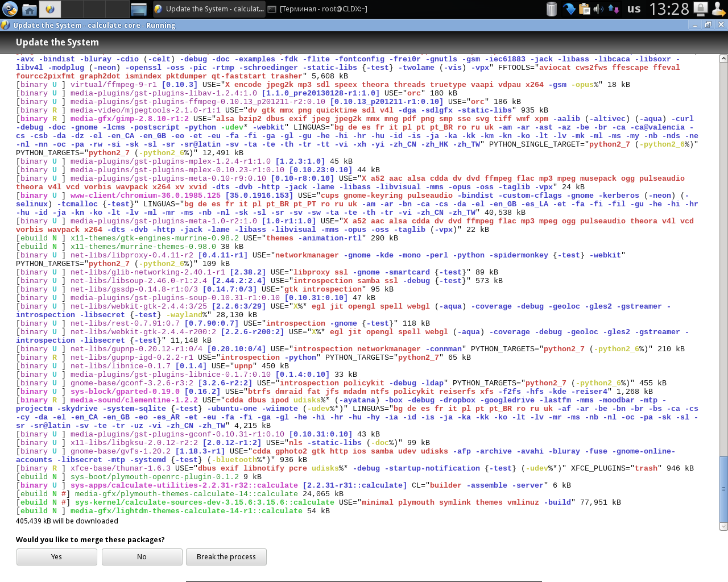Viewport: 728px width, 582px height.
Task: Click the virtual/ffmpeg-9-r1 package text
Action: (x=114, y=85)
